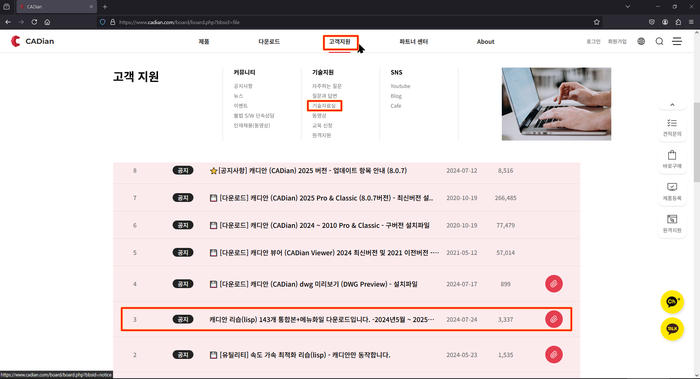
Task: Click the CADian logo
Action: (x=33, y=41)
